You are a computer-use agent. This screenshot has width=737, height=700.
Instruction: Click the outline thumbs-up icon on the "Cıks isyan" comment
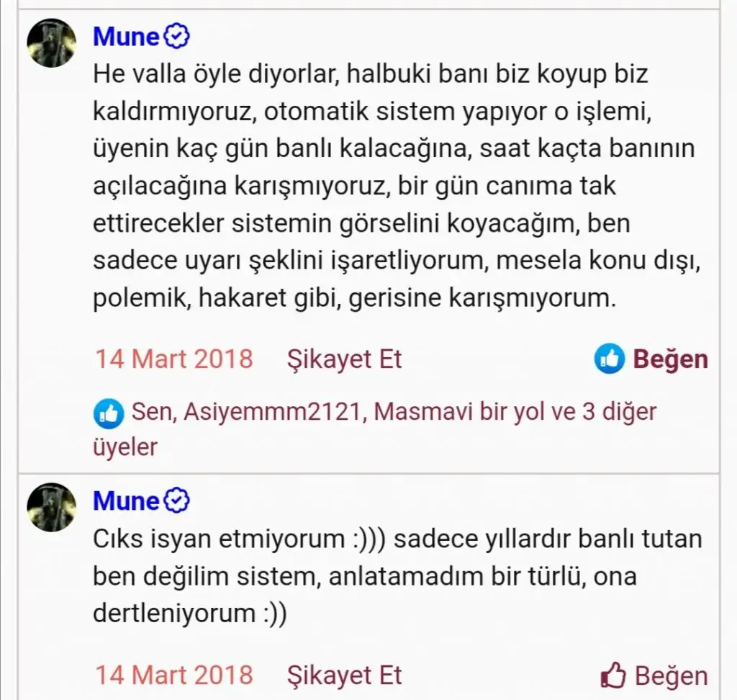point(613,676)
